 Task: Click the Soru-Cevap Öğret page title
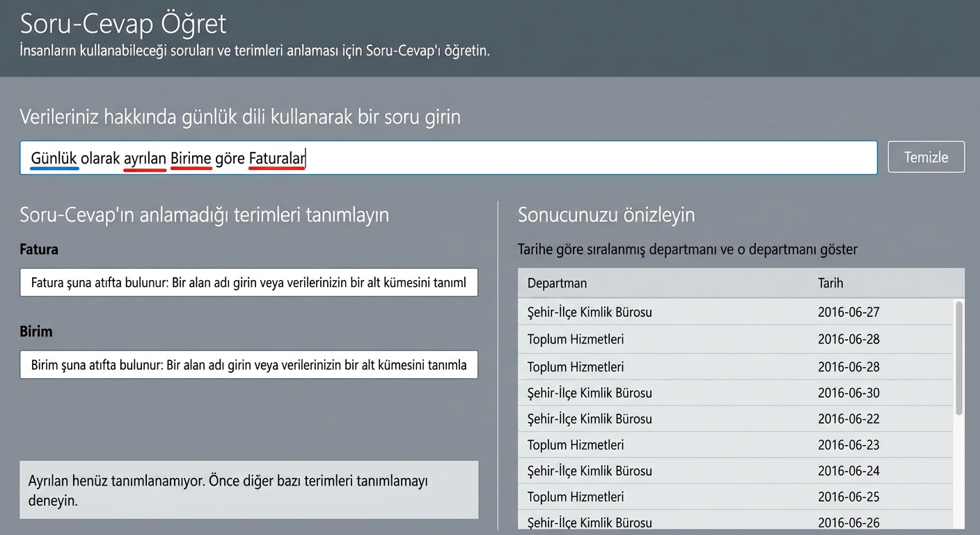(x=122, y=23)
